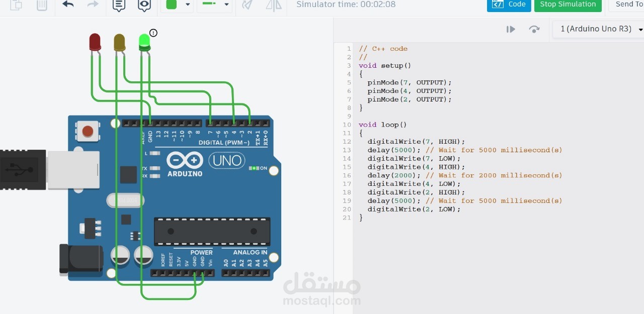
Task: Toggle notes visibility eye icon
Action: click(x=144, y=5)
